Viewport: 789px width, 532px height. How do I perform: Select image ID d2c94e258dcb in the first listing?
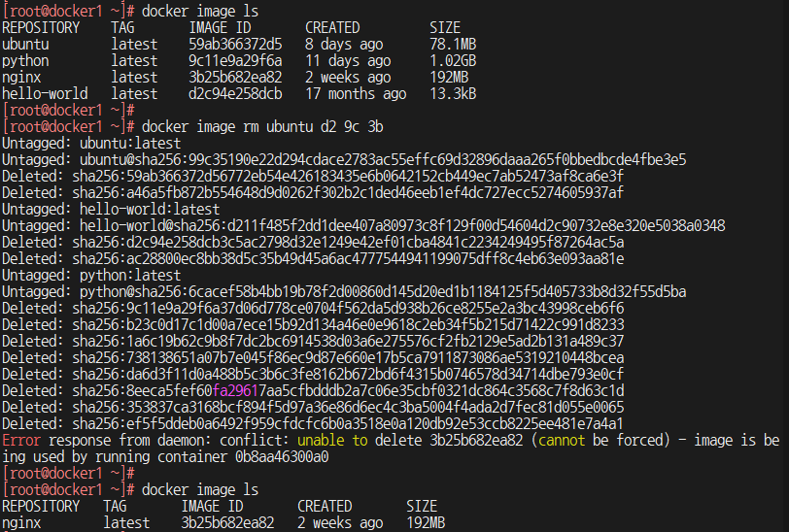pos(235,94)
